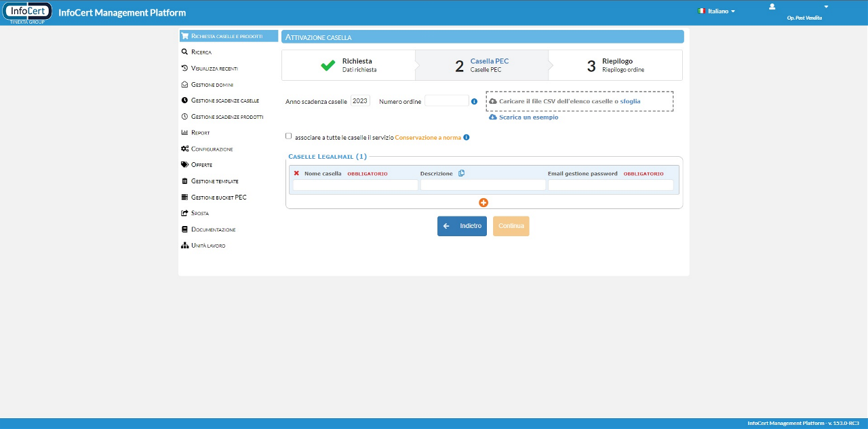
Task: Click the orange plus add-row icon
Action: [x=484, y=202]
